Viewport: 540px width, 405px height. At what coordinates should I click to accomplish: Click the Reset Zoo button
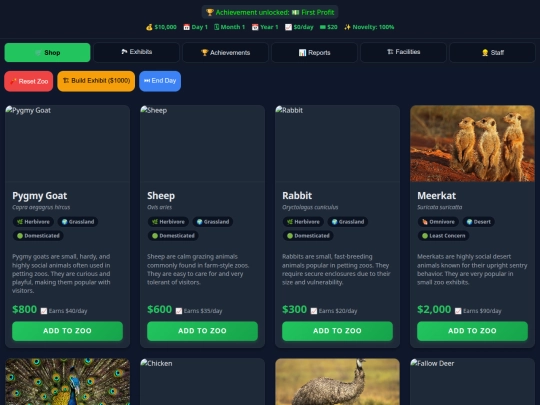point(29,81)
